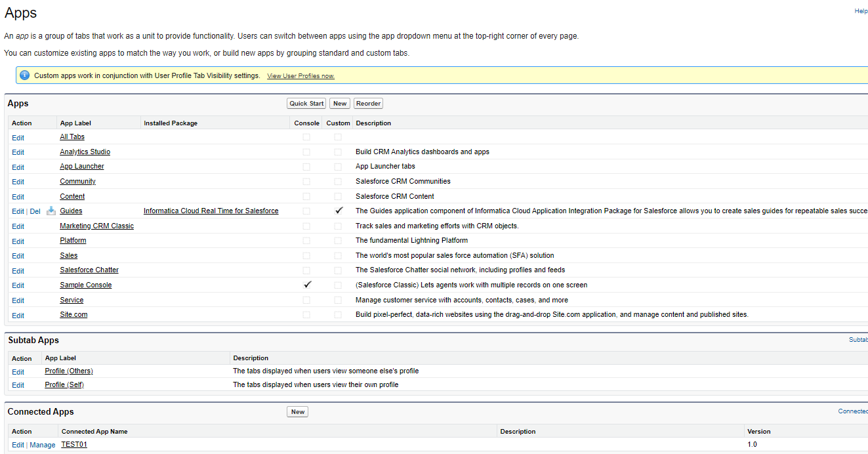Toggle Console checkbox for Analytics Studio

(306, 152)
